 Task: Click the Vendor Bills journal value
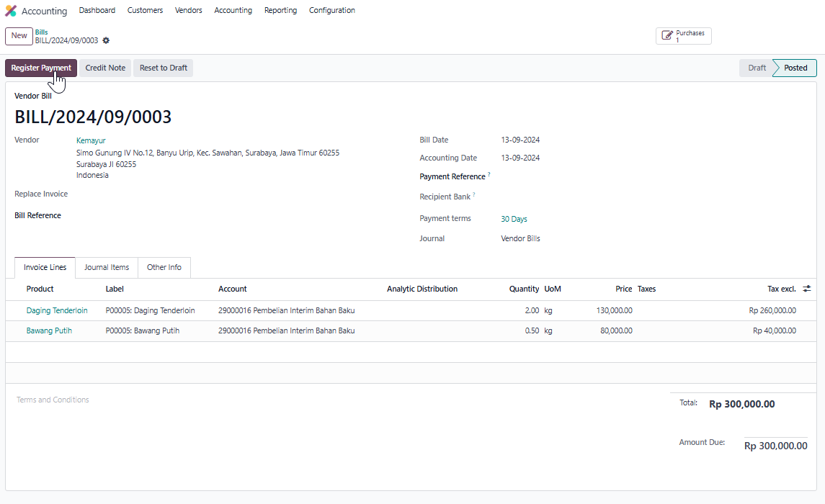520,238
